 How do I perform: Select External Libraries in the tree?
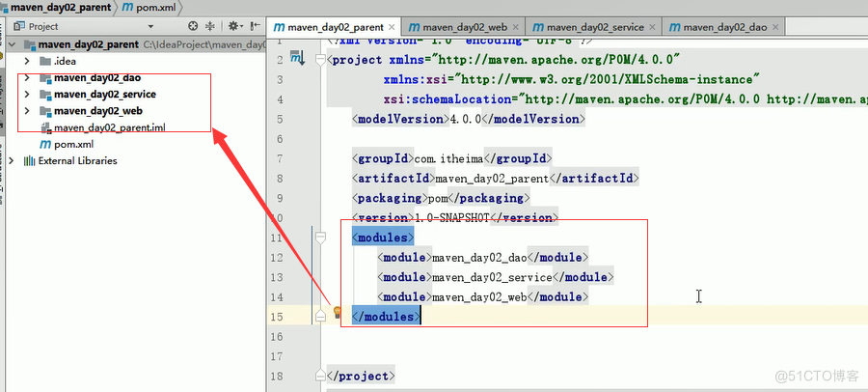[x=77, y=161]
